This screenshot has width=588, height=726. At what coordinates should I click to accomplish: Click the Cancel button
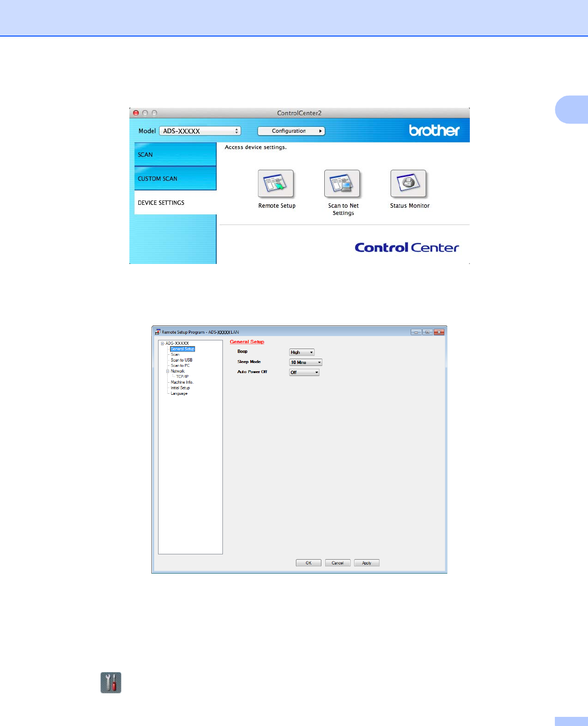tap(338, 563)
